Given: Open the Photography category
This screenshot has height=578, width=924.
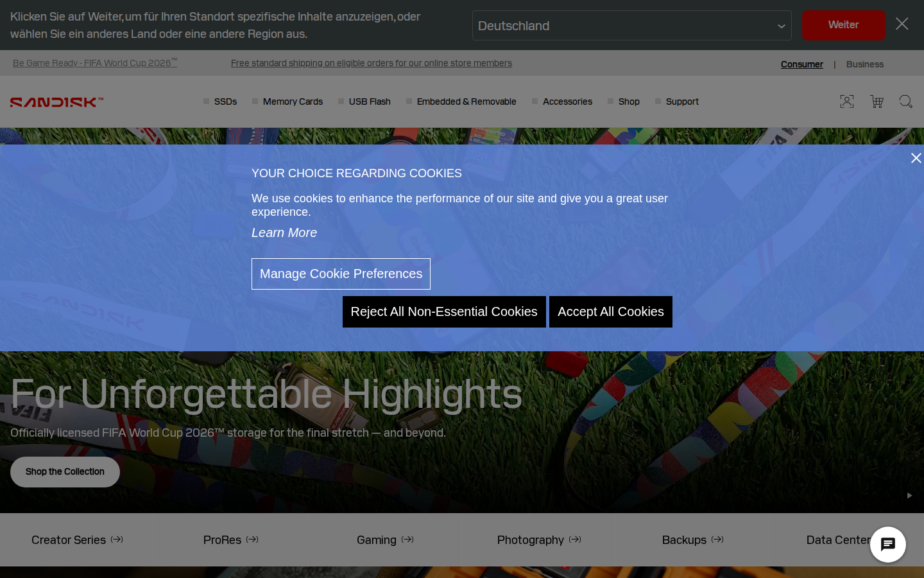Looking at the screenshot, I should click(539, 540).
